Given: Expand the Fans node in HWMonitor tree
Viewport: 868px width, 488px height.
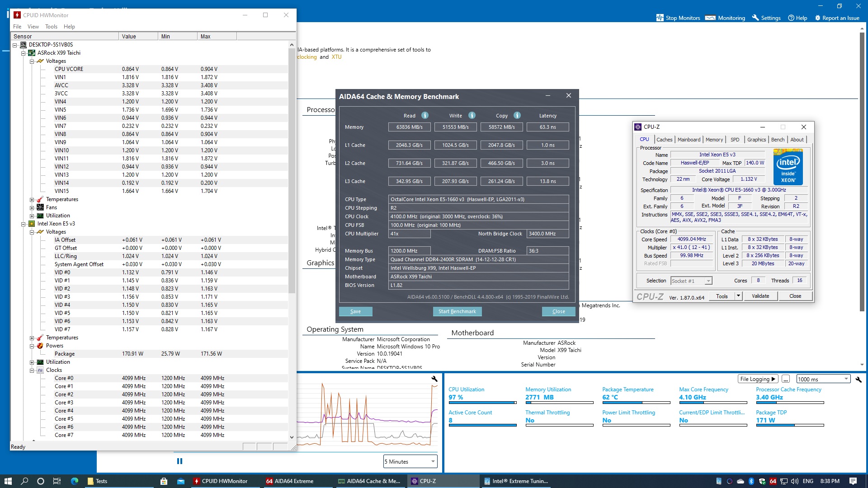Looking at the screenshot, I should (32, 208).
